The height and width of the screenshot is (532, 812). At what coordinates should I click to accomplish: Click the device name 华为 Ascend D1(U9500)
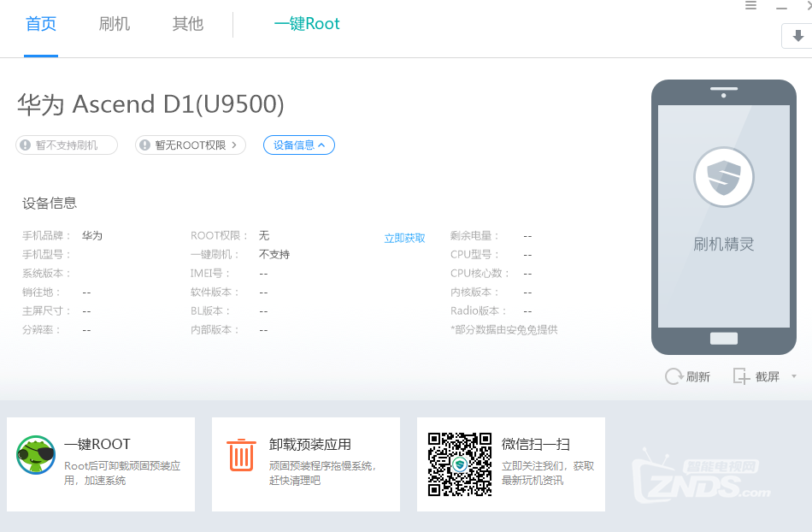point(150,104)
